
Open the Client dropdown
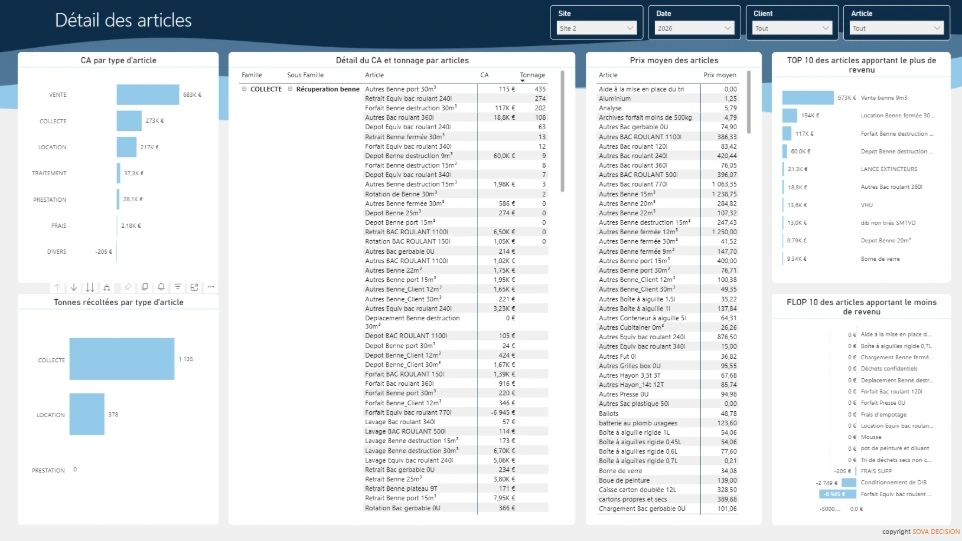point(791,28)
